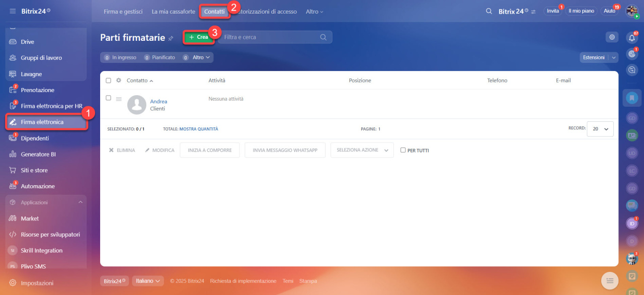Open Il mio piano button
The image size is (644, 295).
(581, 11)
